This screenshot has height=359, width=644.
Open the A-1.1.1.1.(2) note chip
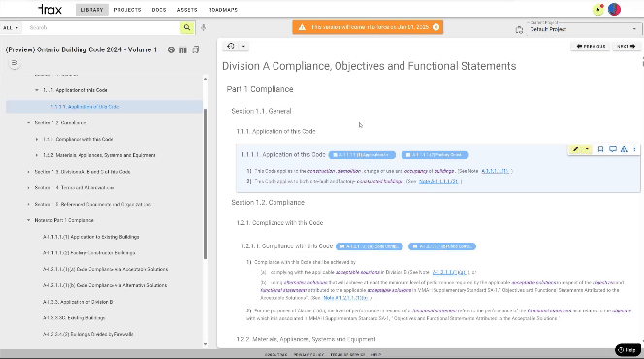point(435,155)
